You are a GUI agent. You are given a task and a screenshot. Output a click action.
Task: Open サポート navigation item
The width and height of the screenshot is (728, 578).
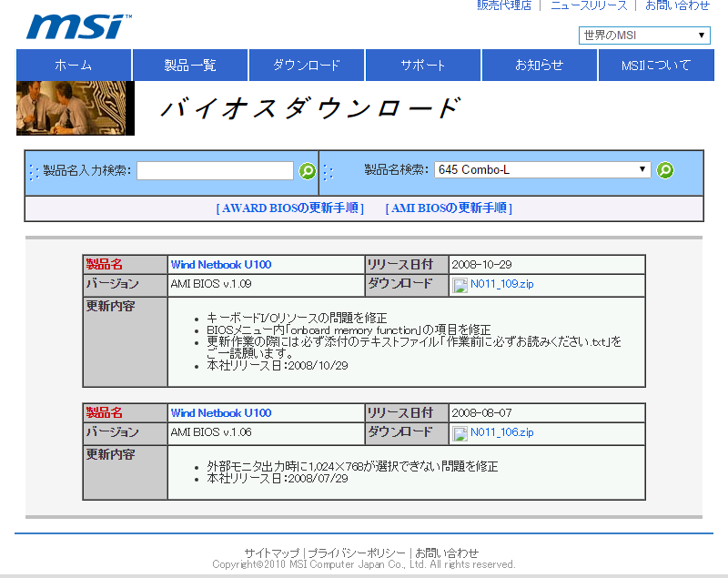(423, 65)
